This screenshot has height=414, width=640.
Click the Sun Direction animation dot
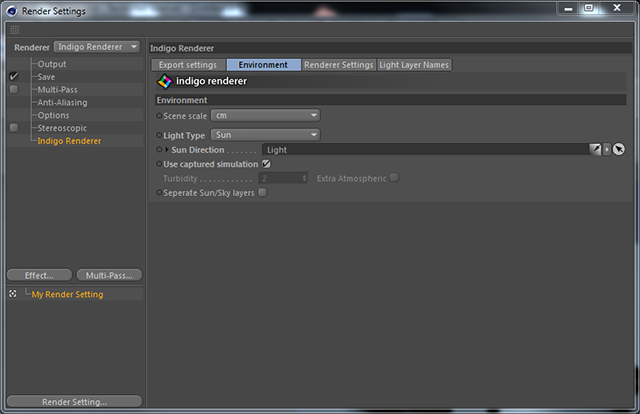point(159,150)
